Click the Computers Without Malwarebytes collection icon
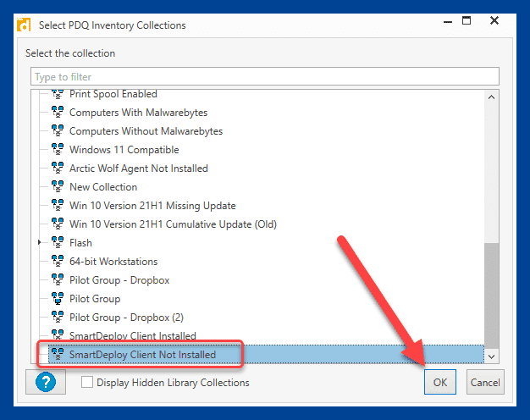The width and height of the screenshot is (530, 420). [x=58, y=130]
